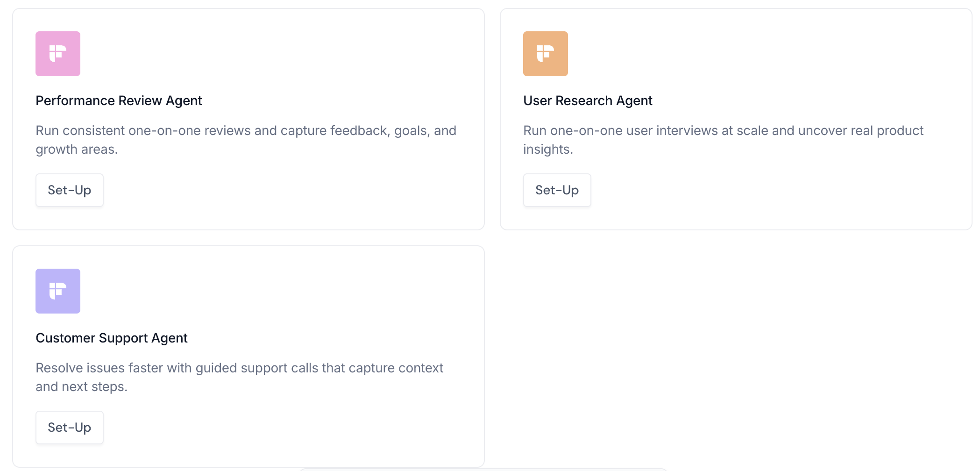This screenshot has width=980, height=471.
Task: Click the partially visible panel at the bottom edge
Action: [483, 469]
